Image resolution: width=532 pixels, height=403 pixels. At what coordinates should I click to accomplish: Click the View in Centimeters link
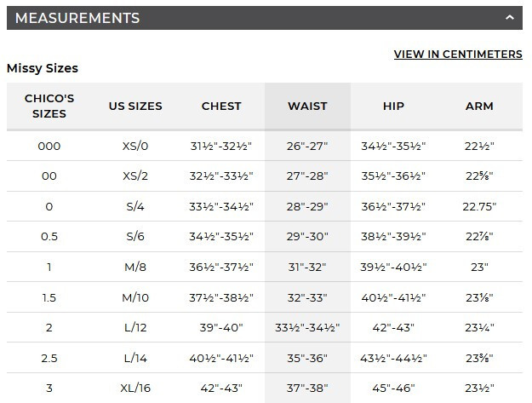click(x=458, y=55)
